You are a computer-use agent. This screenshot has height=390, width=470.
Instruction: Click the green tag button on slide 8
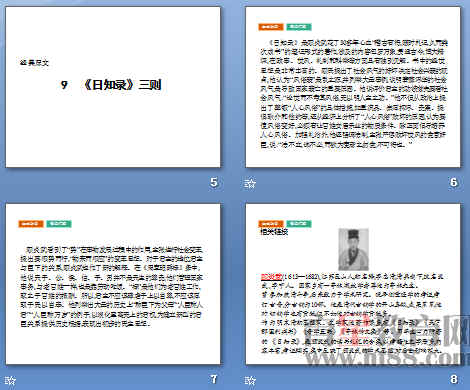point(299,224)
